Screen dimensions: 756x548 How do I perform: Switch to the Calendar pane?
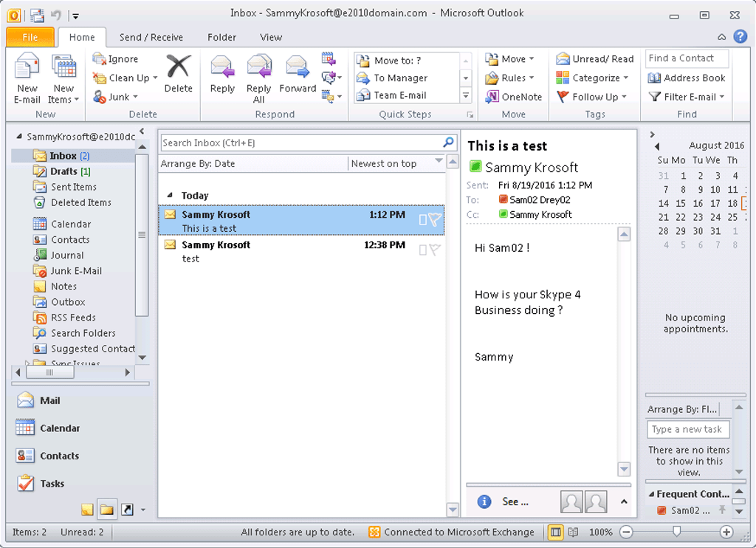click(x=59, y=428)
